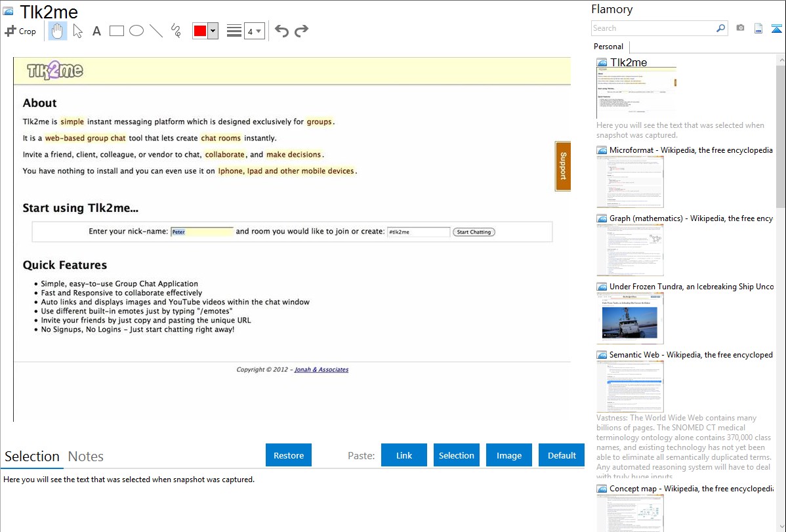Select the arrow pointer tool
Viewport: 786px width, 532px height.
tap(77, 31)
